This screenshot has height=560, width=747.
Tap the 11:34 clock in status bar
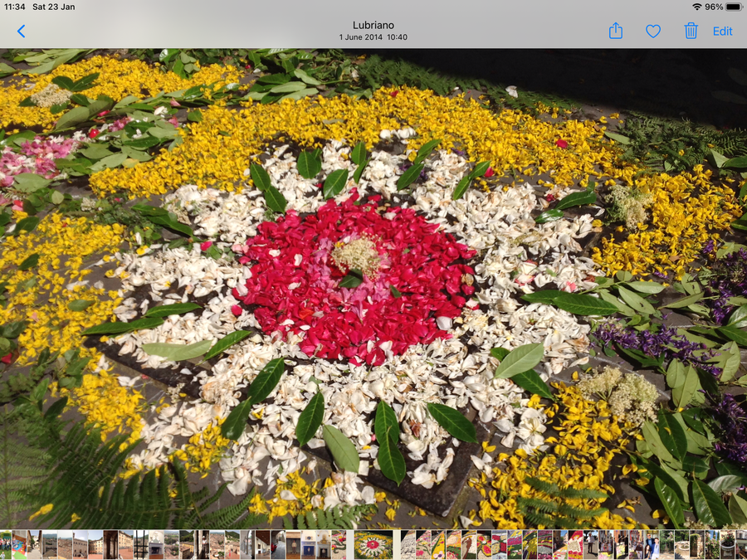[14, 7]
